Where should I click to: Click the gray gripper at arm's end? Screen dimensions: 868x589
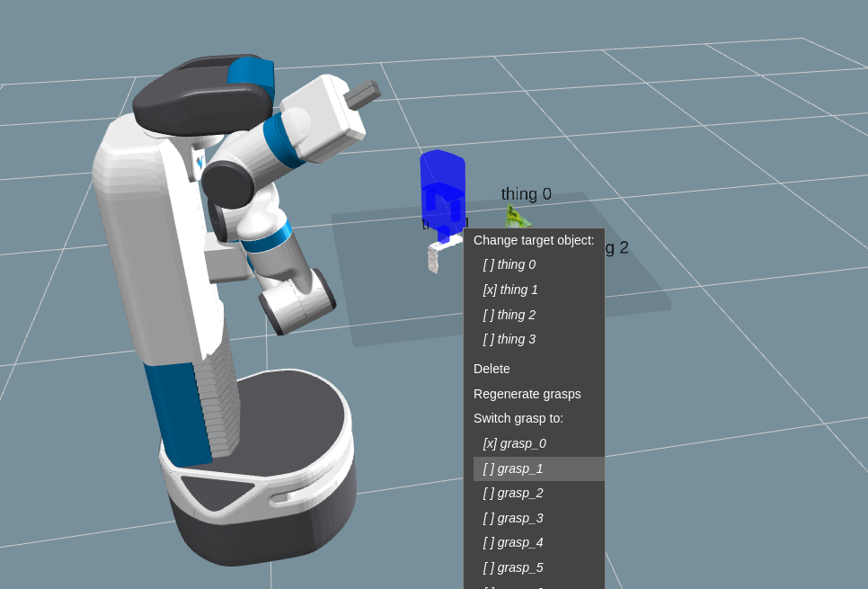pos(363,94)
